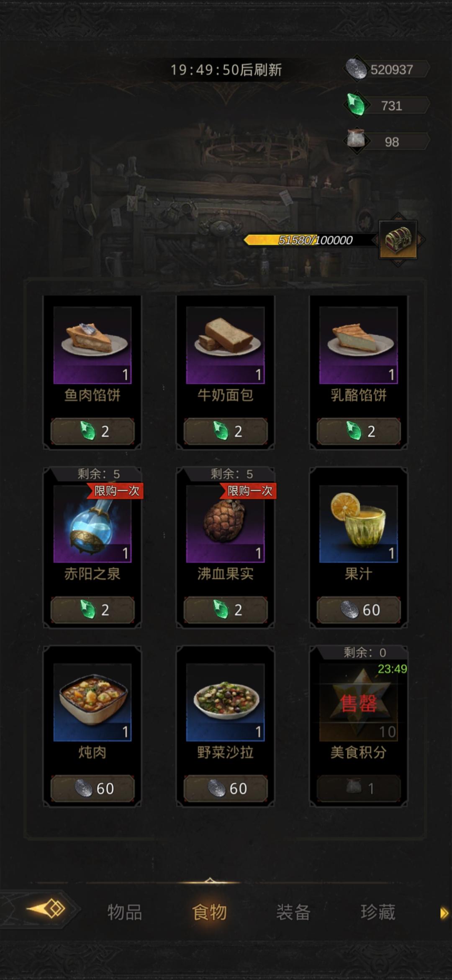Expand more tabs with right arrow
This screenshot has height=980, width=452.
tap(444, 913)
